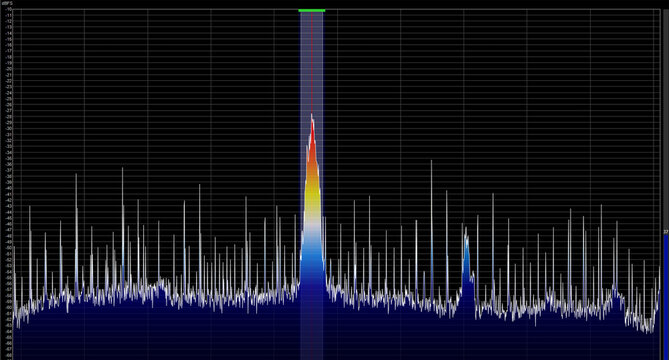Tune to the small blue signal hump

tap(466, 273)
